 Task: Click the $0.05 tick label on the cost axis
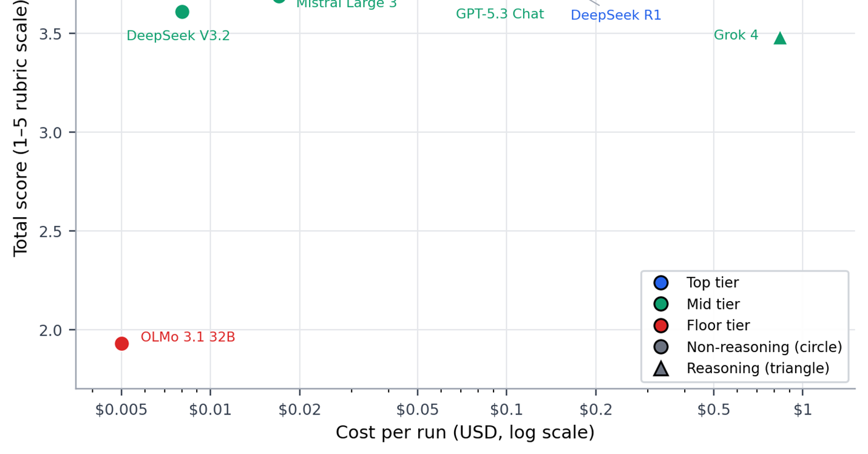point(418,410)
